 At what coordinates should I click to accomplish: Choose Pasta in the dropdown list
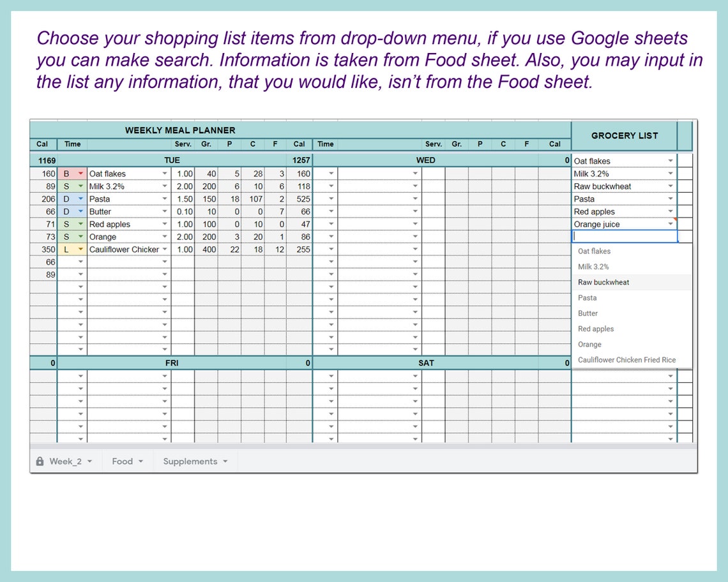coord(632,298)
